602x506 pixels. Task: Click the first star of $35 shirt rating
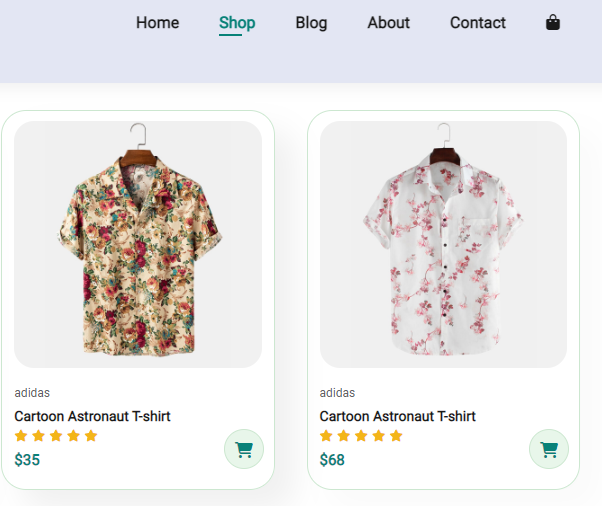point(21,436)
